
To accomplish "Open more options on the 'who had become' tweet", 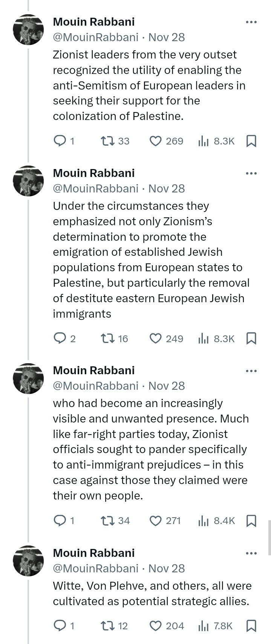I will coord(251,371).
